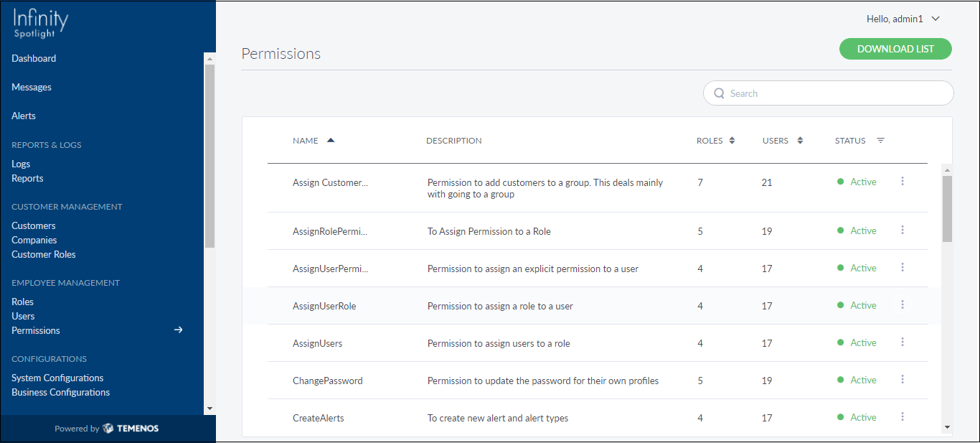Open Dashboard from the sidebar
Image resolution: width=980 pixels, height=443 pixels.
coord(34,58)
